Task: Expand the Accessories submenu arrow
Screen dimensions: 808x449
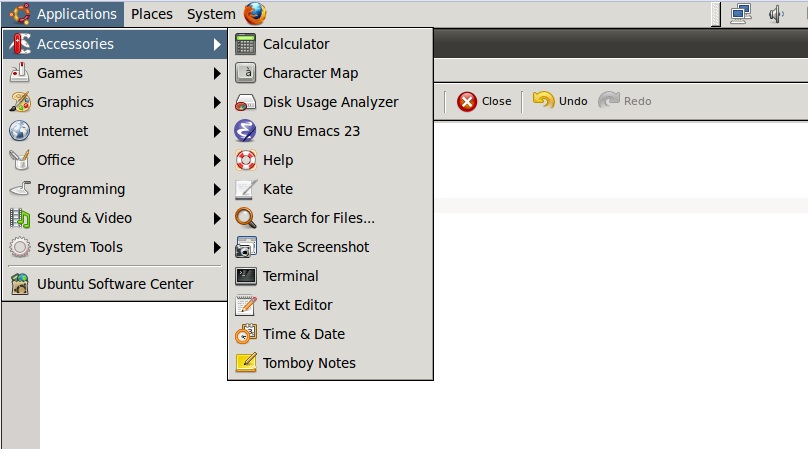Action: 217,44
